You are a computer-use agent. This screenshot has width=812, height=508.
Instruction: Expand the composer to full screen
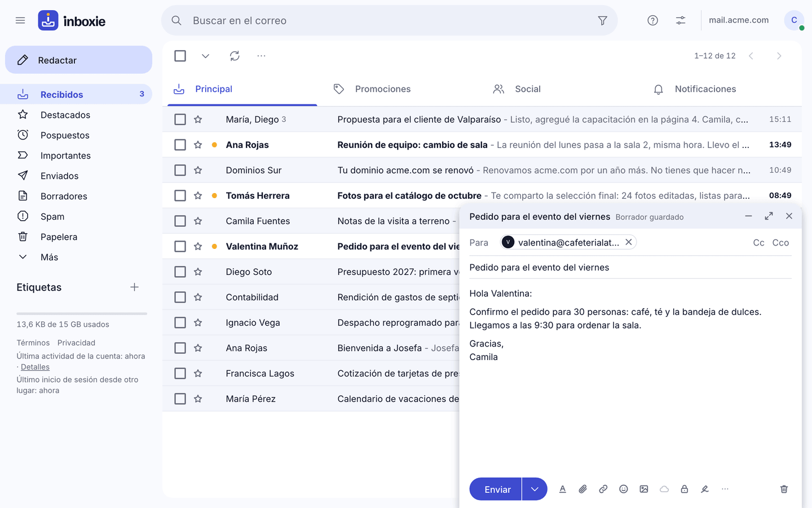click(769, 216)
